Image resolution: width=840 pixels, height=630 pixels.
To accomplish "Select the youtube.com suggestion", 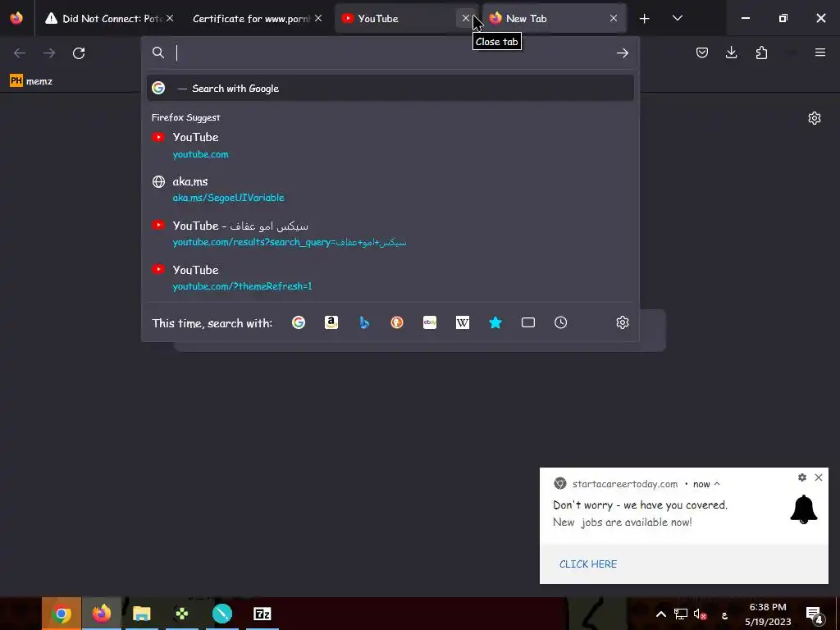I will [390, 145].
